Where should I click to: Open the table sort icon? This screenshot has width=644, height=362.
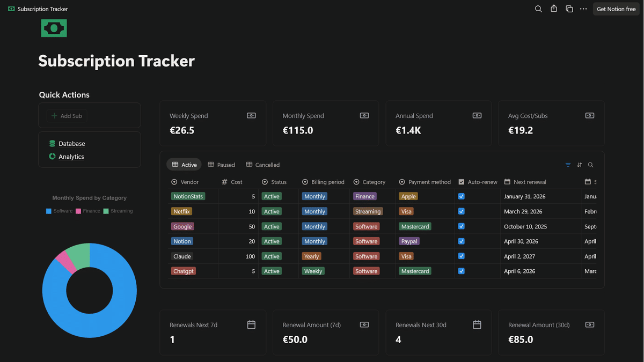(x=580, y=165)
